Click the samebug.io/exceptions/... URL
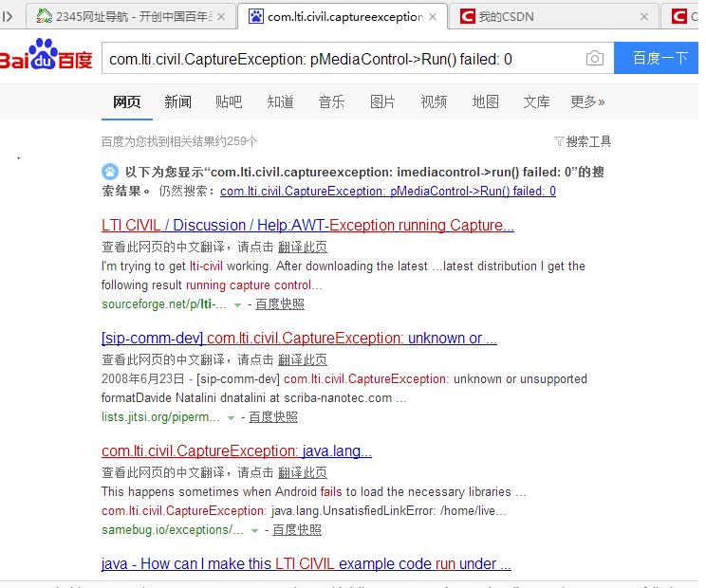This screenshot has width=706, height=588. (x=173, y=530)
